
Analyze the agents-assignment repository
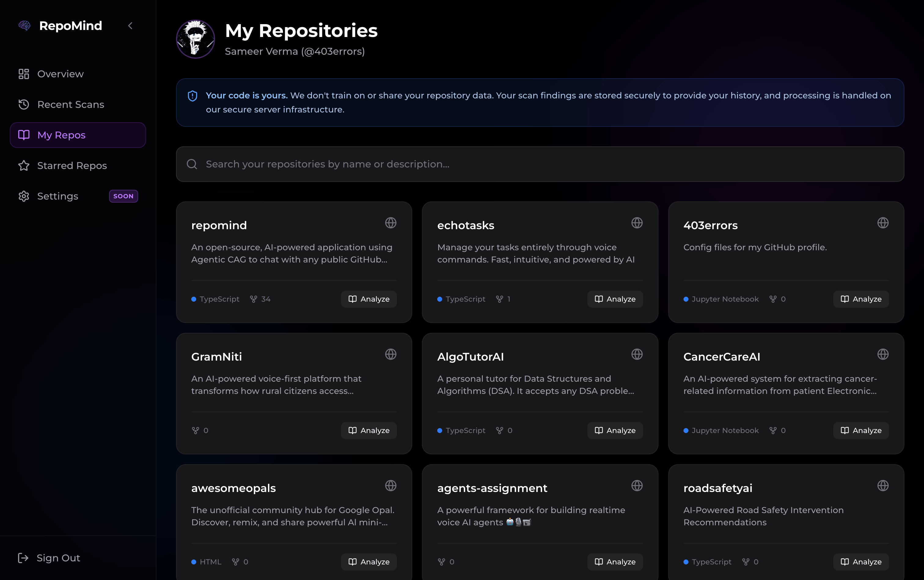click(x=614, y=562)
